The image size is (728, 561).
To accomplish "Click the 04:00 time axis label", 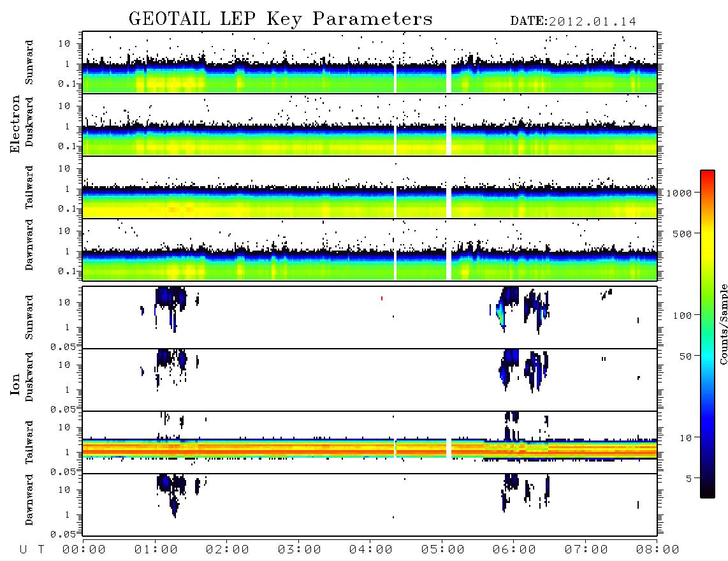I will (x=371, y=550).
